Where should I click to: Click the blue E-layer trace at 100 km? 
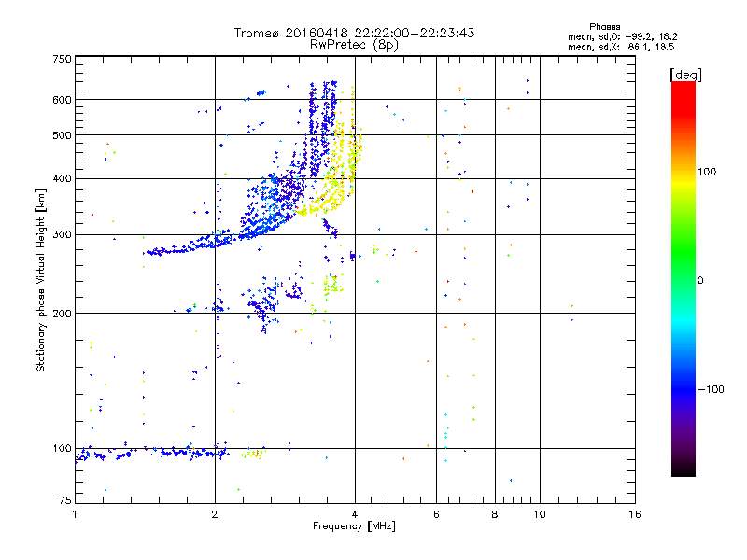tap(152, 453)
